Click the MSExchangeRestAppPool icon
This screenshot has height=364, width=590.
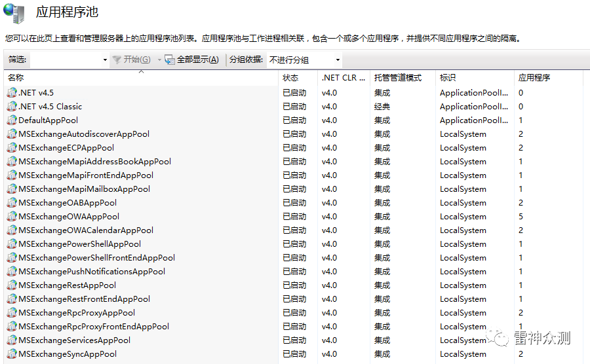[x=12, y=285]
